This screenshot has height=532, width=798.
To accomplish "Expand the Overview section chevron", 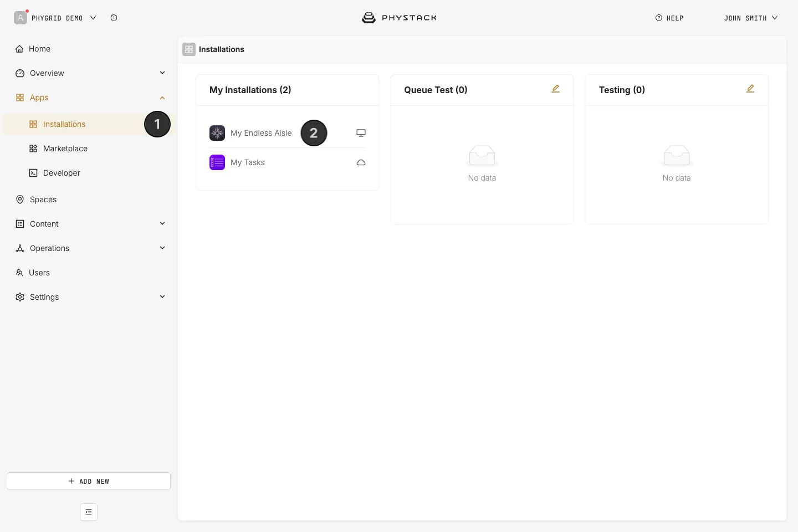I will coord(162,73).
